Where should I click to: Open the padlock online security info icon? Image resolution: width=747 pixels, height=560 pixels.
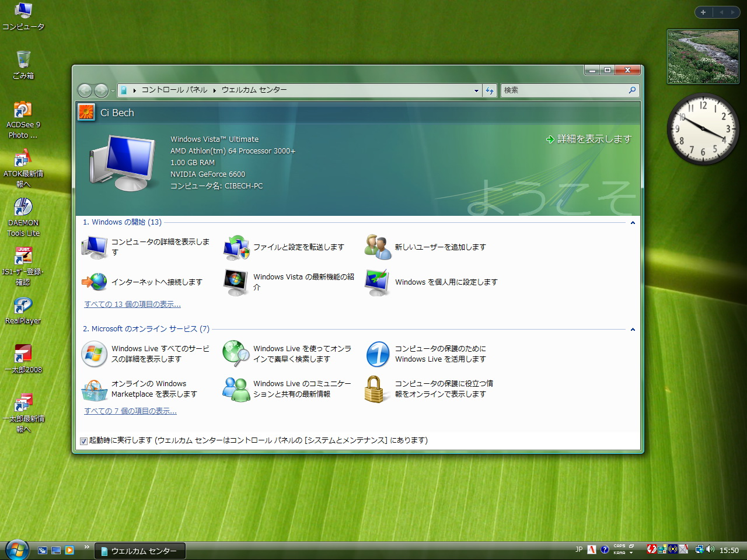(x=374, y=389)
